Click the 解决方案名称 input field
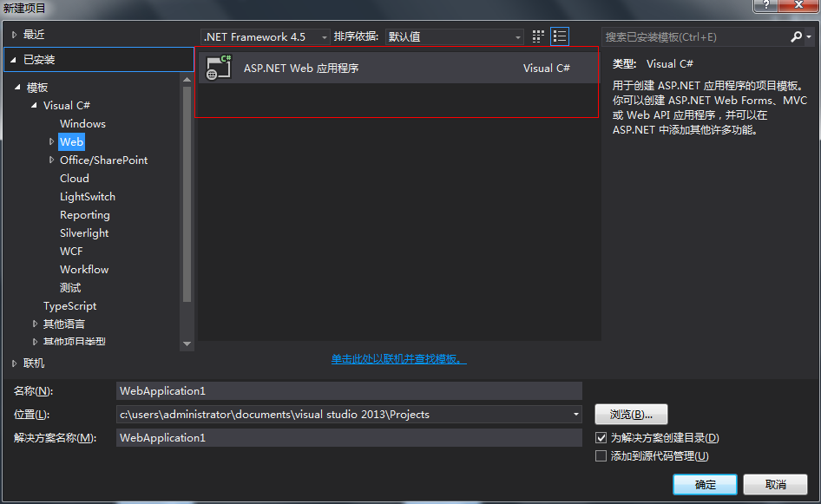This screenshot has width=821, height=504. [349, 437]
